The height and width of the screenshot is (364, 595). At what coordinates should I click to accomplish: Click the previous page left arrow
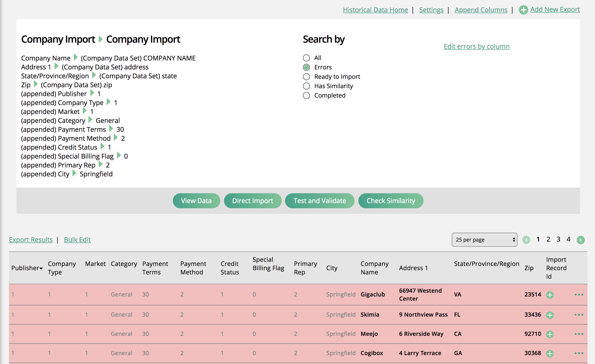tap(526, 240)
